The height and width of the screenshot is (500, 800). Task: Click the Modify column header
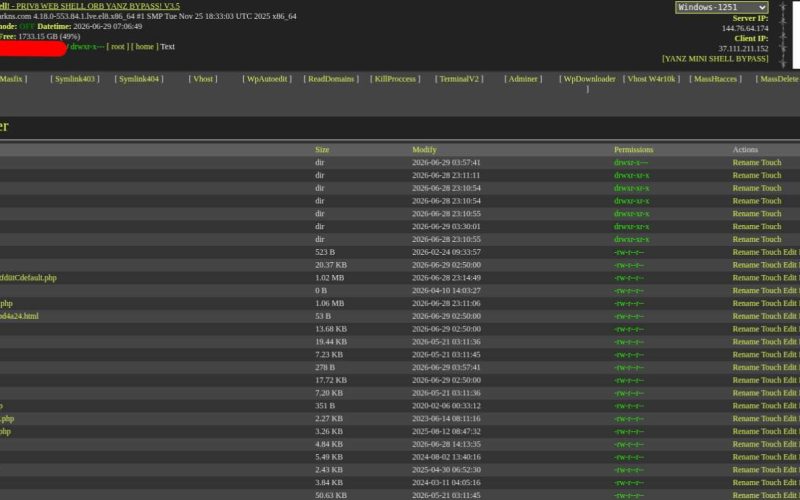coord(424,150)
